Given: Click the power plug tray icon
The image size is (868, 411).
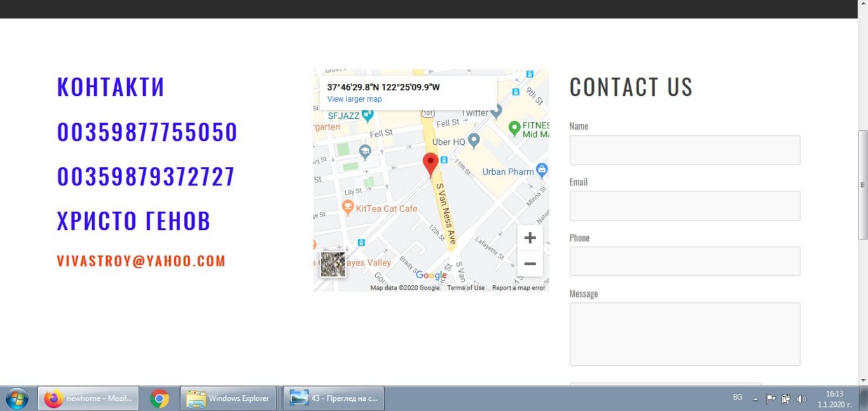Looking at the screenshot, I should [x=786, y=399].
